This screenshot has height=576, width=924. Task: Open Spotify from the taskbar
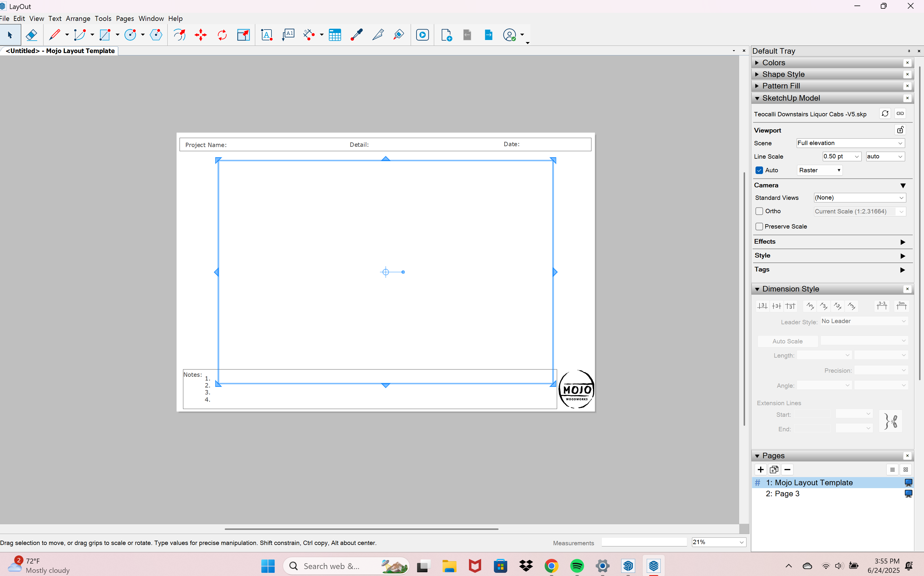coord(577,566)
